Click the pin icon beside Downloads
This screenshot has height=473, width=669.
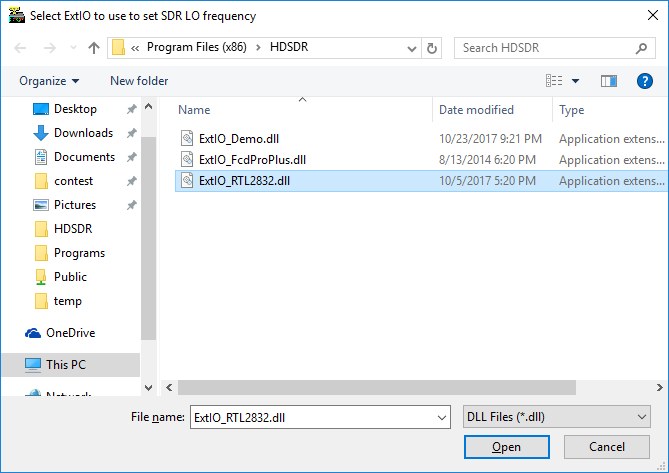(x=131, y=133)
